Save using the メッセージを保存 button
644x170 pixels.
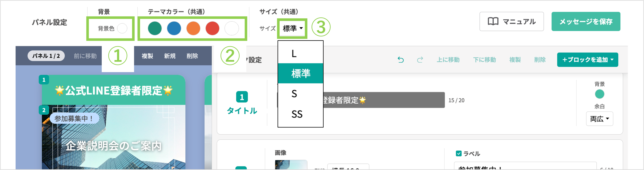click(586, 21)
